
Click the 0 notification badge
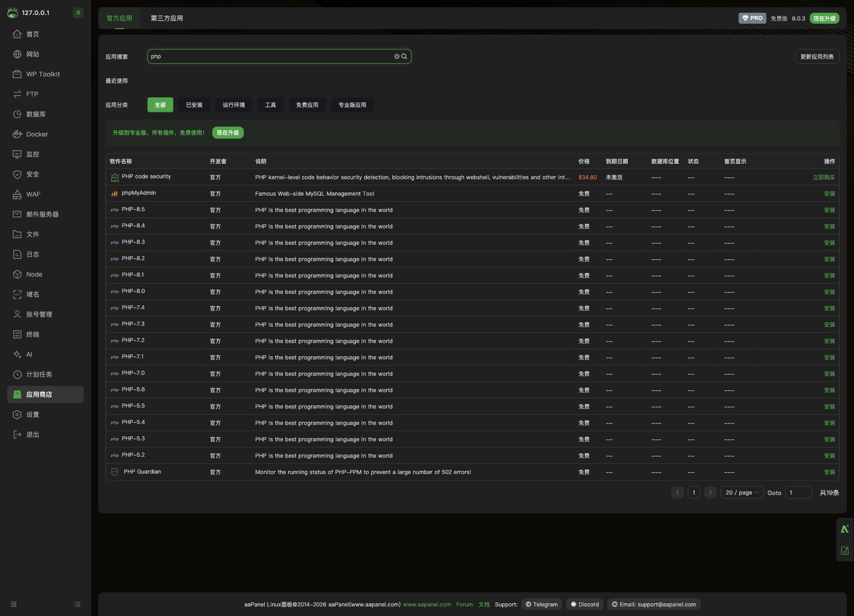click(78, 13)
